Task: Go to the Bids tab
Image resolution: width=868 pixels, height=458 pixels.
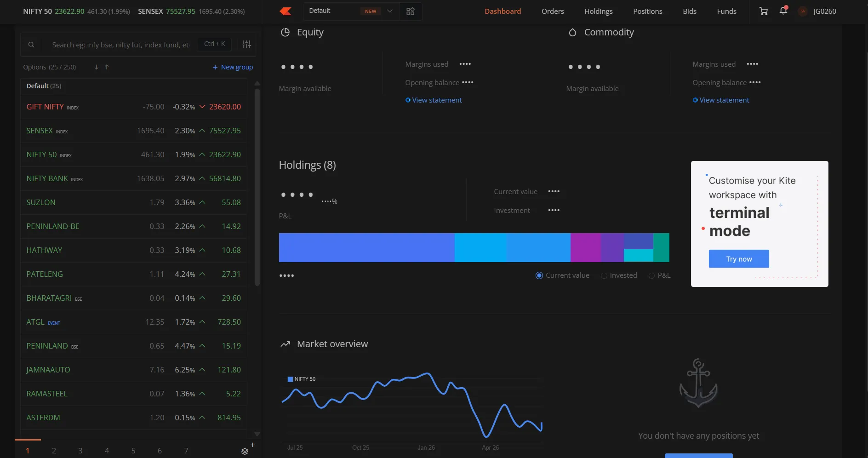Action: pos(690,11)
